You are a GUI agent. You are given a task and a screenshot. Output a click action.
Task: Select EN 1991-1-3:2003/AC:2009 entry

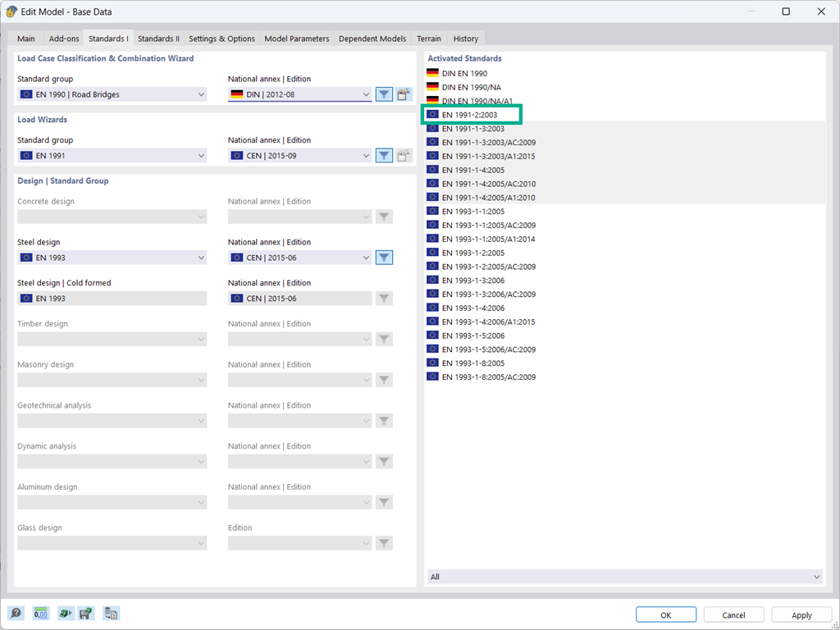point(489,143)
